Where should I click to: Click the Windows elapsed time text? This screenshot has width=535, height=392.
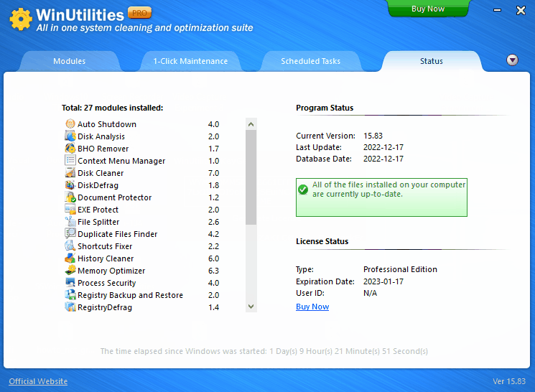point(264,351)
